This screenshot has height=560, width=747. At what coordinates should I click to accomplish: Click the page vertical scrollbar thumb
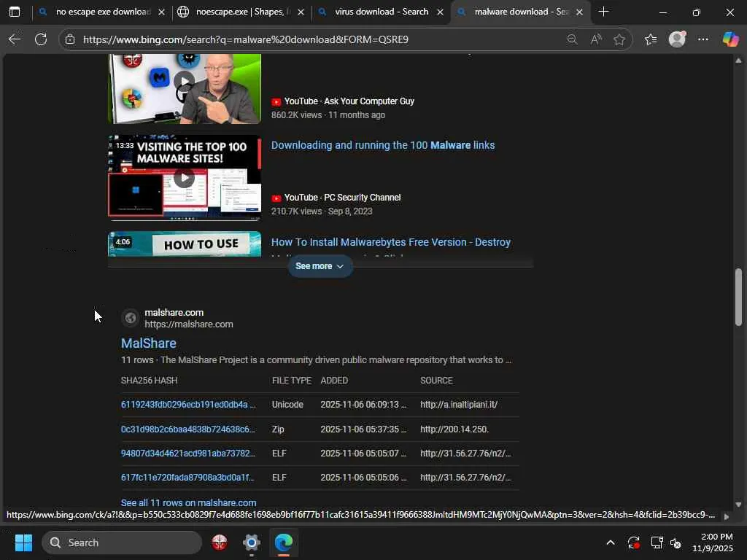coord(738,297)
